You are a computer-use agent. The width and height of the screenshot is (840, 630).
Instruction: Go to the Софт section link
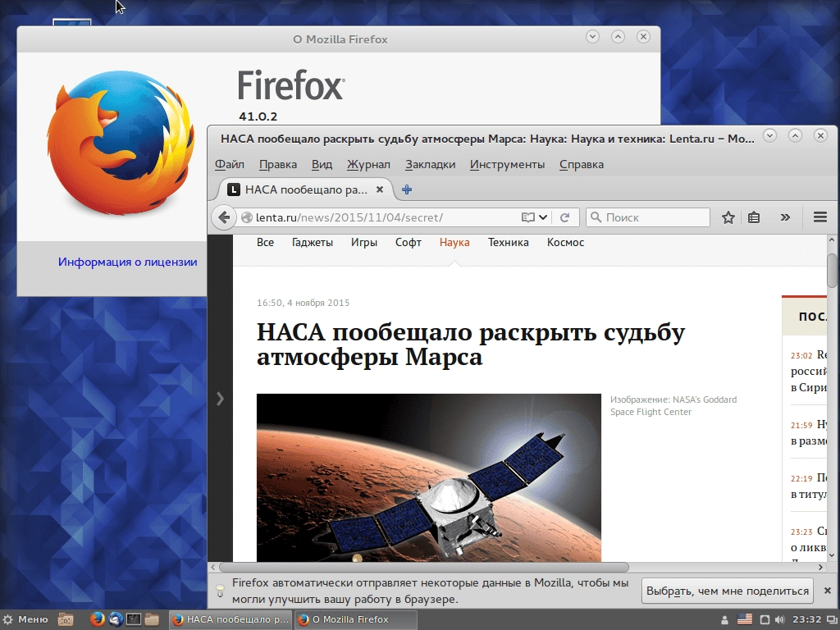(409, 242)
